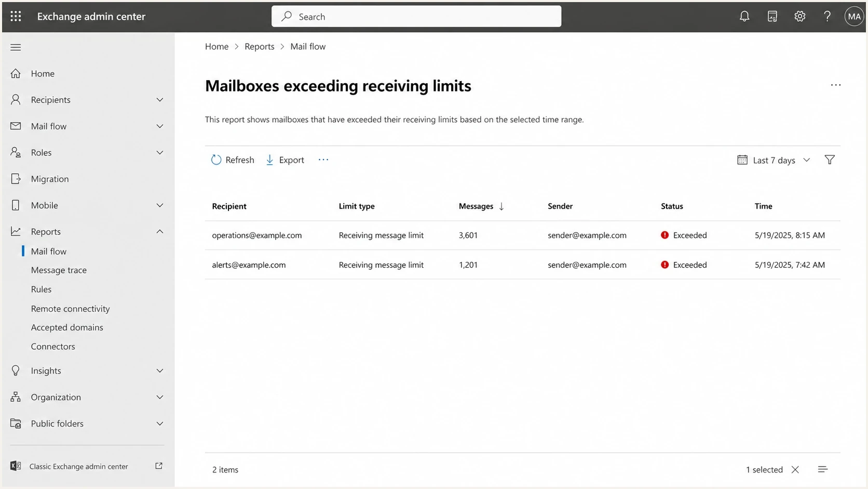Open notifications bell icon
868x489 pixels.
[x=744, y=16]
